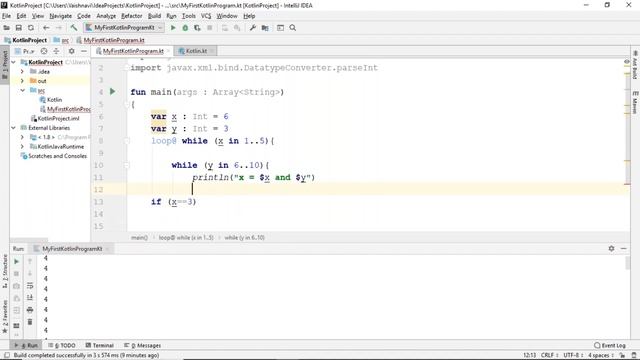
Task: Open Run panel settings gear
Action: tap(611, 248)
